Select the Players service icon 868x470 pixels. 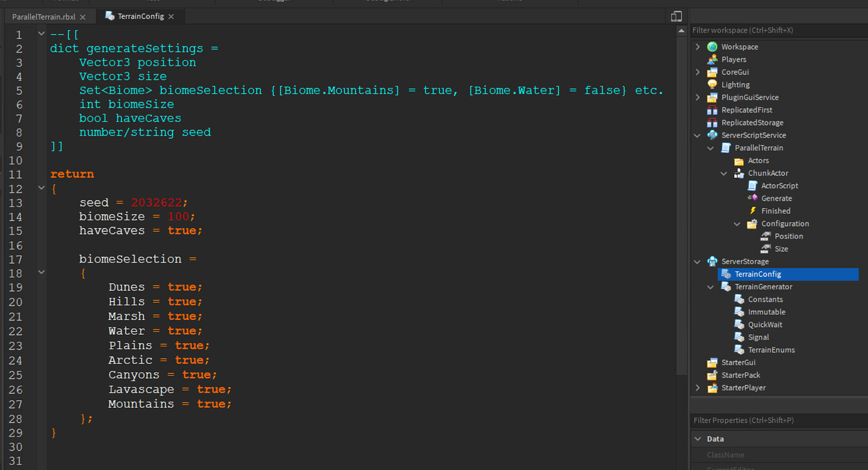[x=712, y=60]
